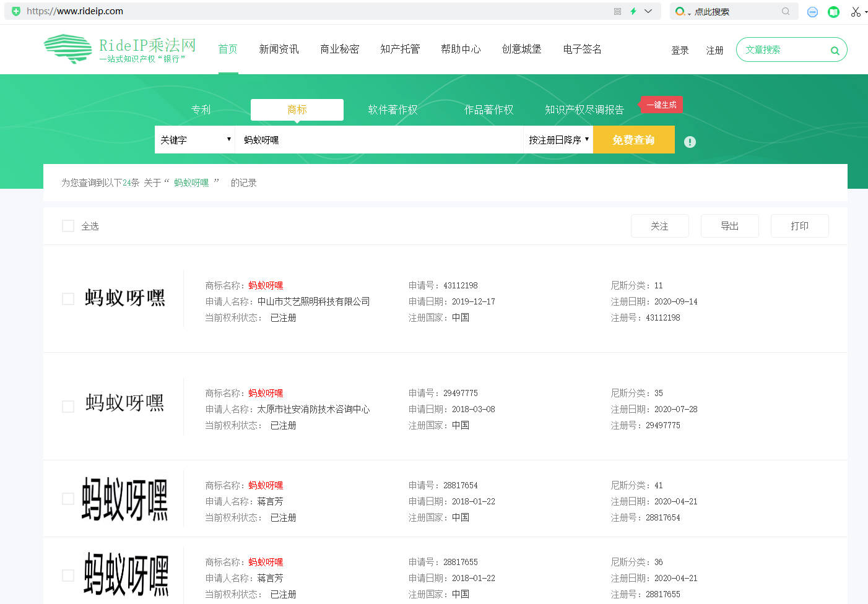This screenshot has height=604, width=868.
Task: Check the box for trademark 43112198
Action: (68, 299)
